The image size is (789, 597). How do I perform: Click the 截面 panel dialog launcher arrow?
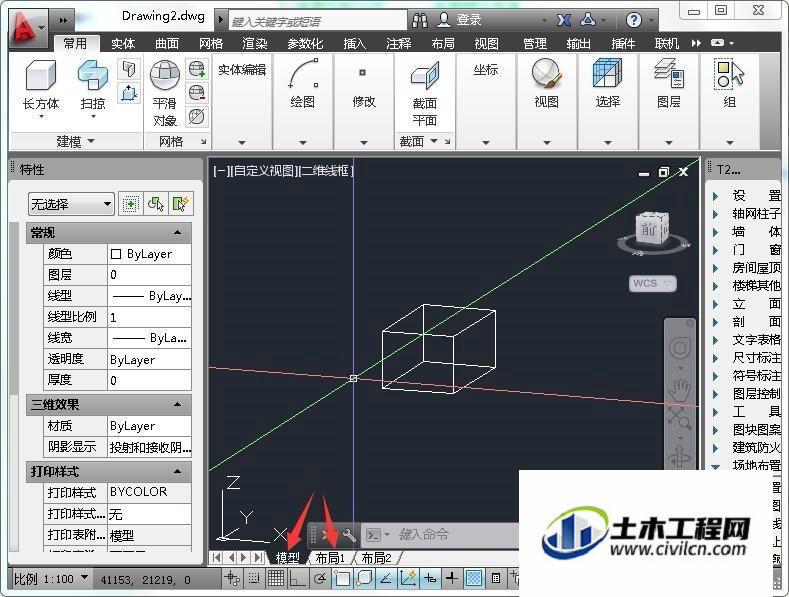click(447, 141)
